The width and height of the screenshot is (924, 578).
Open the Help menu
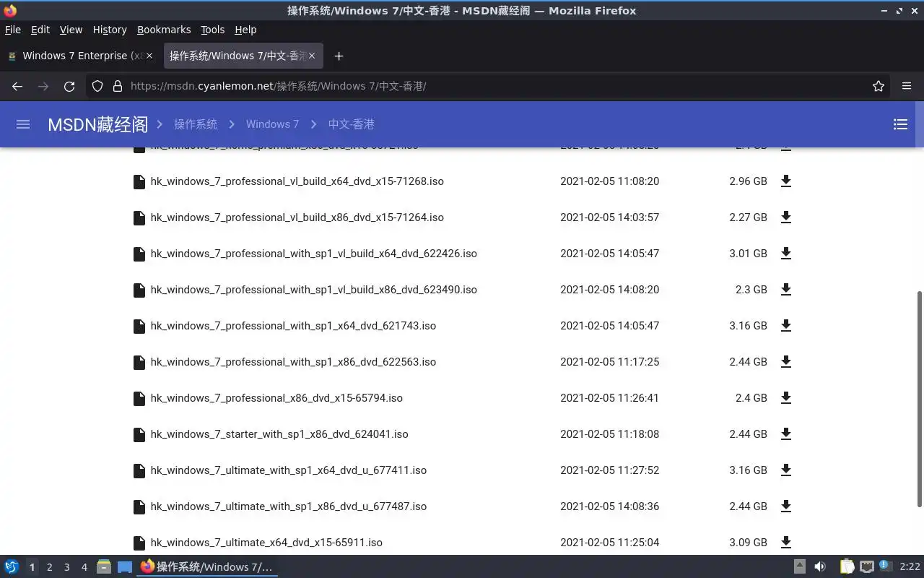tap(245, 30)
